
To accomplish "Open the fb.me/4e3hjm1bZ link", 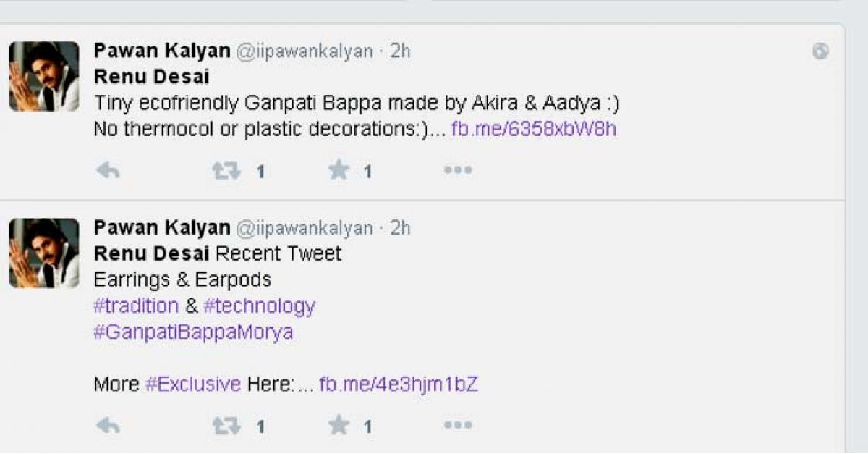I will (399, 384).
